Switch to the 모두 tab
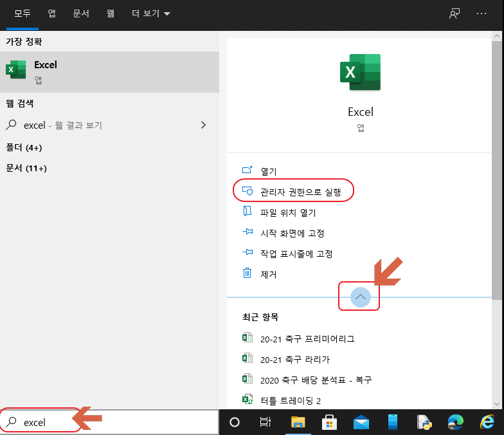Image resolution: width=504 pixels, height=435 pixels. coord(22,14)
